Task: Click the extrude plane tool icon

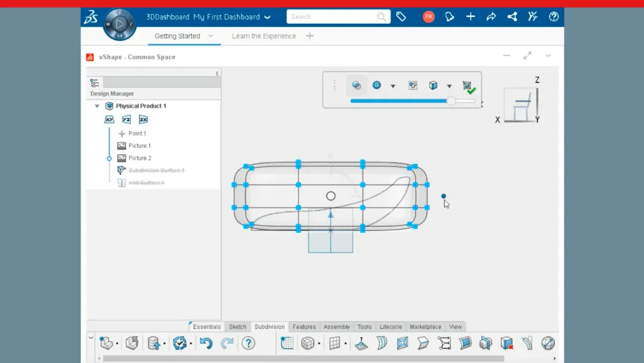Action: point(423,343)
